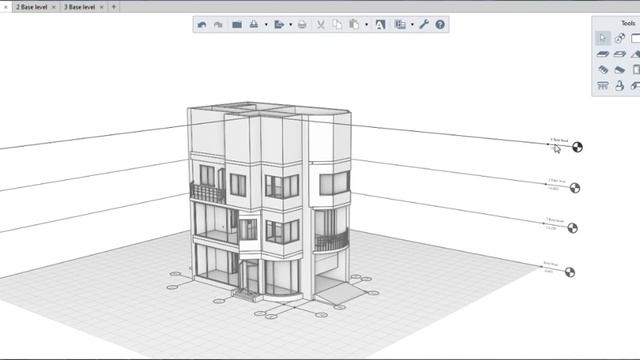
Task: Select the third level marker symbol from top
Action: coord(572,228)
